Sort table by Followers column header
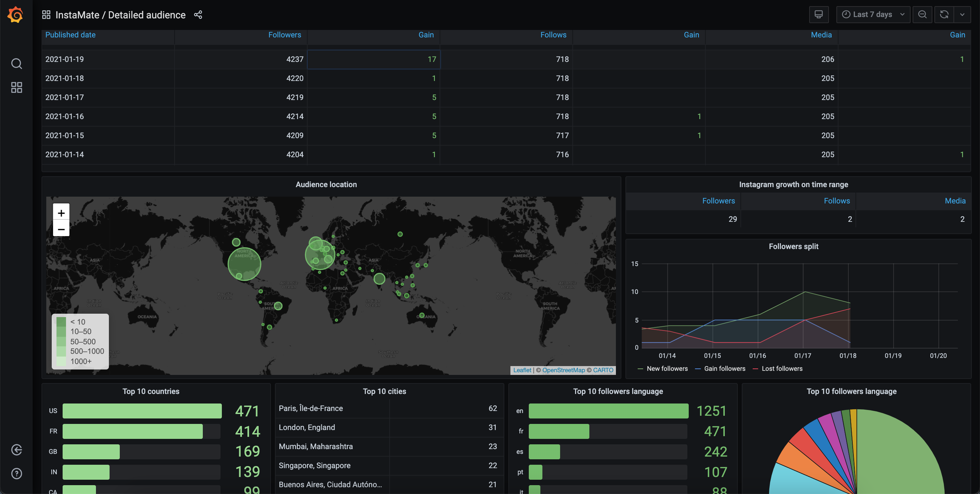 tap(284, 35)
